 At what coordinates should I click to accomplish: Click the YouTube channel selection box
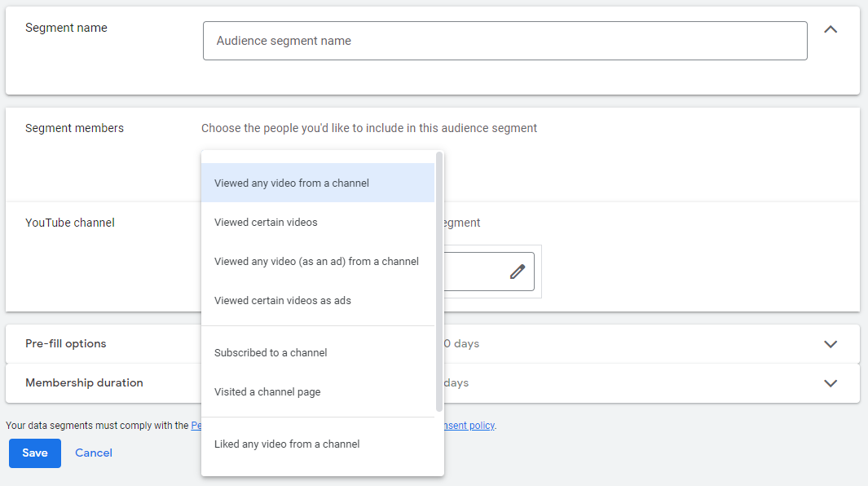pyautogui.click(x=489, y=272)
